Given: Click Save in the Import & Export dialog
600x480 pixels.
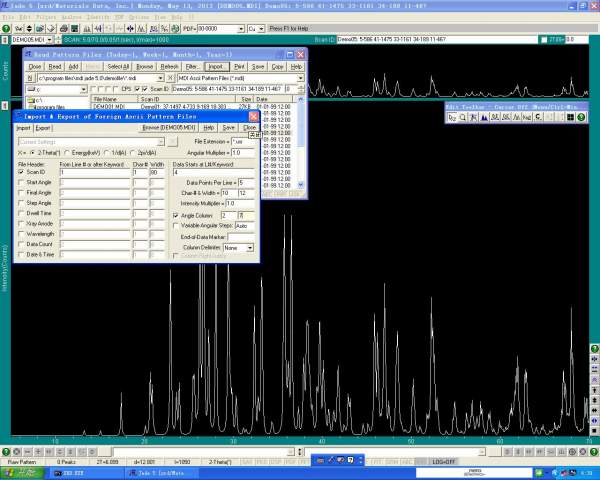Looking at the screenshot, I should pyautogui.click(x=229, y=128).
